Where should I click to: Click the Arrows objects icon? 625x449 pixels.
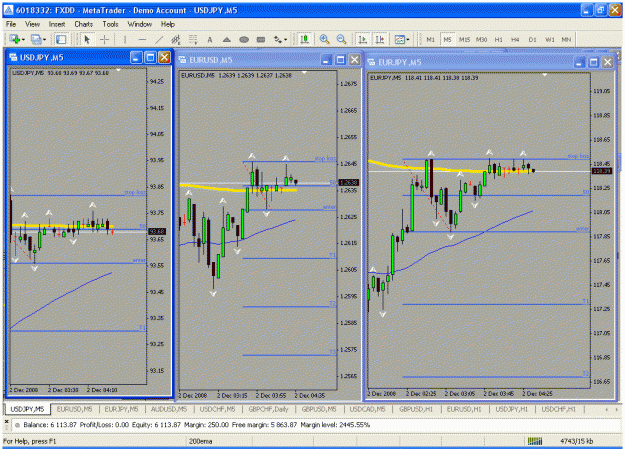(x=278, y=39)
